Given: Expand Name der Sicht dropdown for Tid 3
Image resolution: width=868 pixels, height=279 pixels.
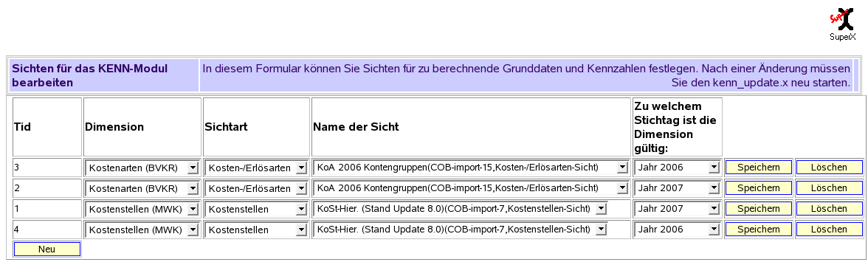Looking at the screenshot, I should 471,167.
